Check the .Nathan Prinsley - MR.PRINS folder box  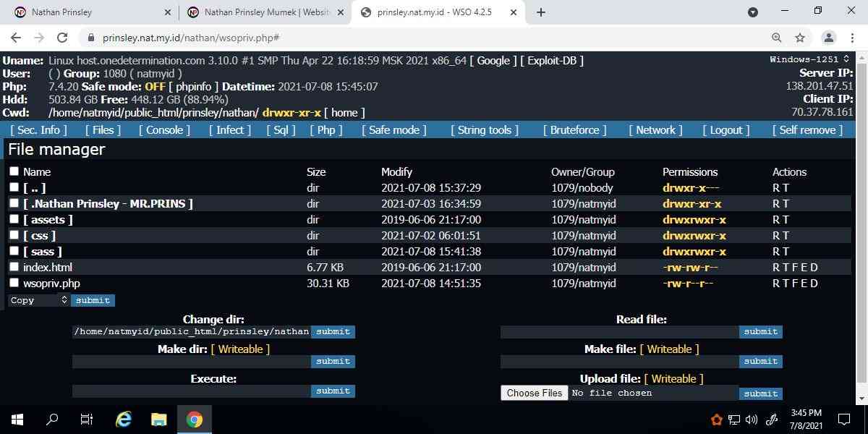click(14, 203)
